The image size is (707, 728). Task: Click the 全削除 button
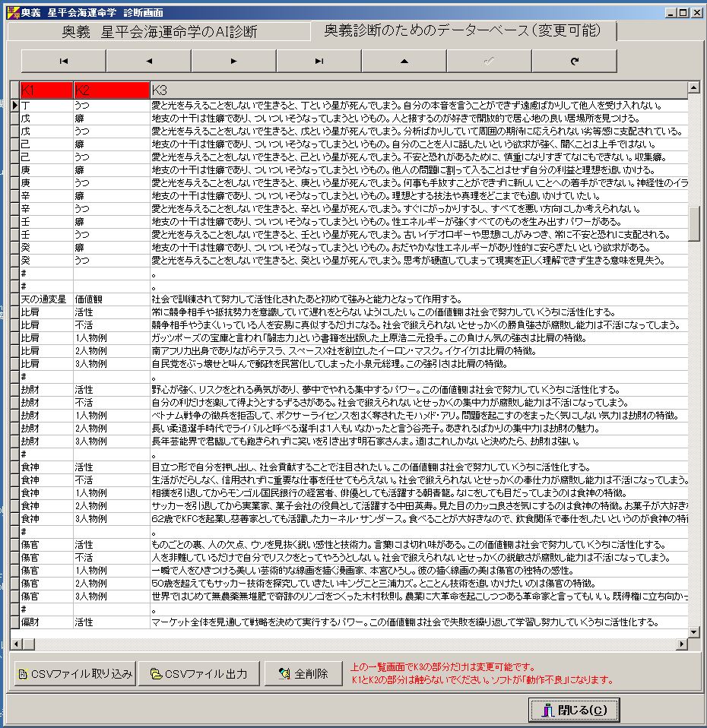[304, 673]
